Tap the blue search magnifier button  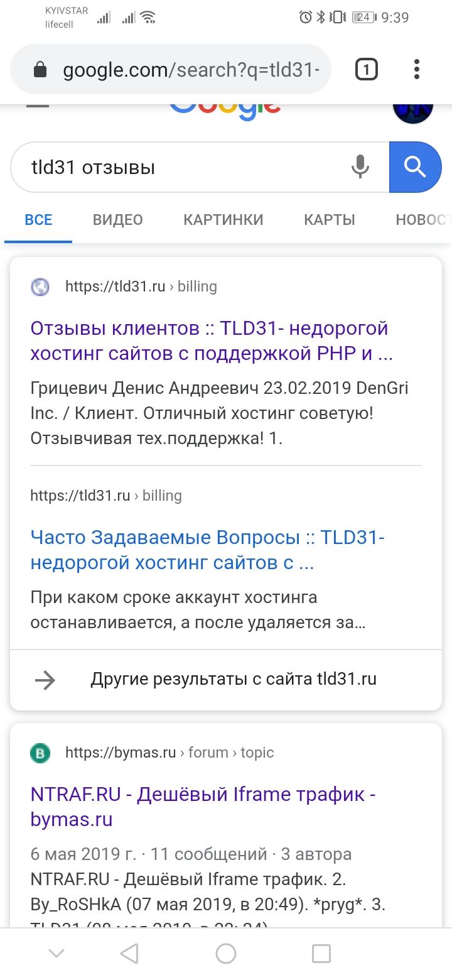point(415,167)
